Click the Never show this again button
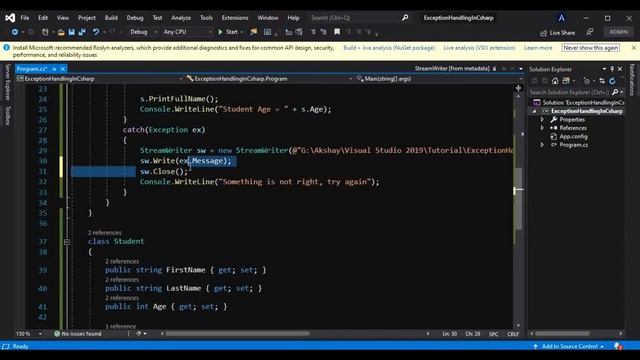 click(591, 48)
